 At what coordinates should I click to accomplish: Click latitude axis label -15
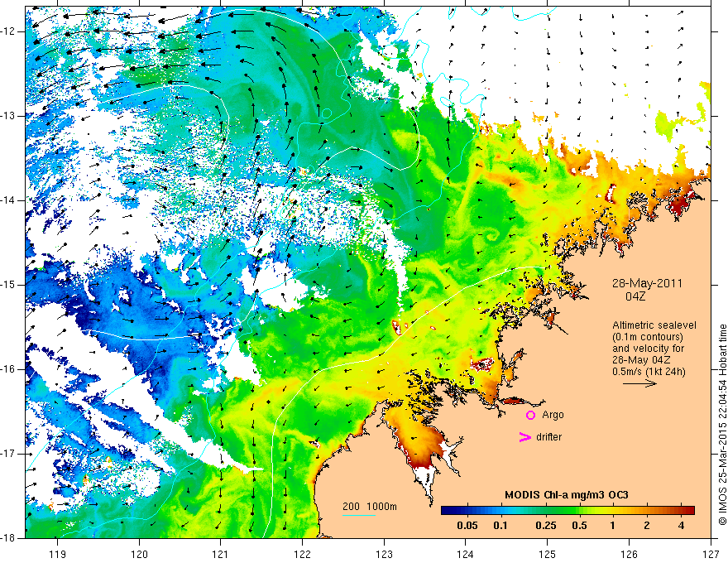point(9,285)
